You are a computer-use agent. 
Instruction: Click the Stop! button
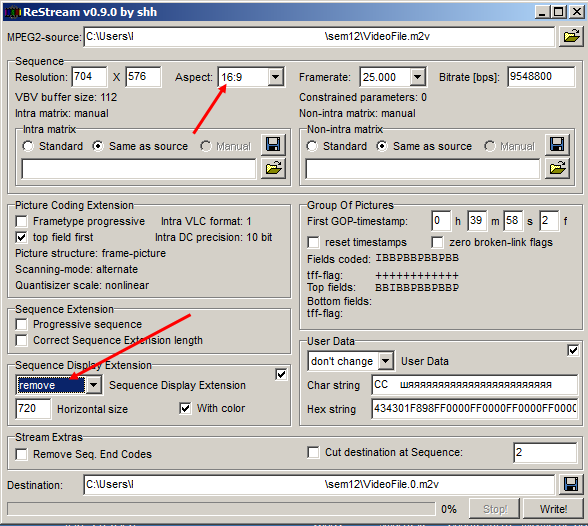click(495, 509)
